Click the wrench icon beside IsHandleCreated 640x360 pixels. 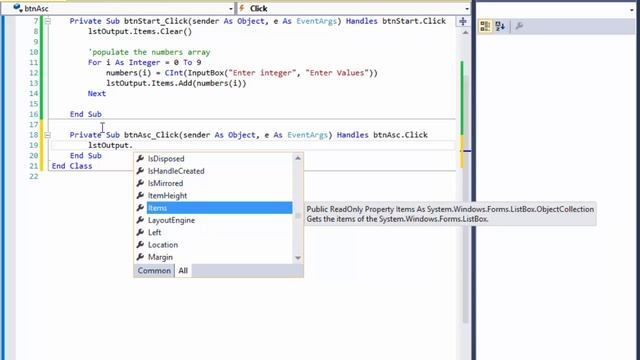click(x=140, y=171)
